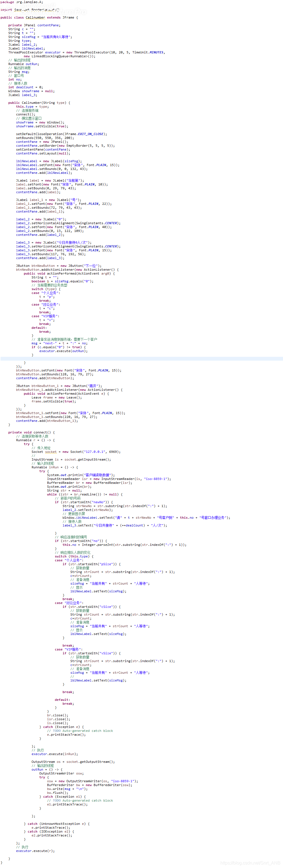Click 'OutputStream os = socket.getOutputStream();' line
This screenshot has height=868, width=283.
(73, 762)
